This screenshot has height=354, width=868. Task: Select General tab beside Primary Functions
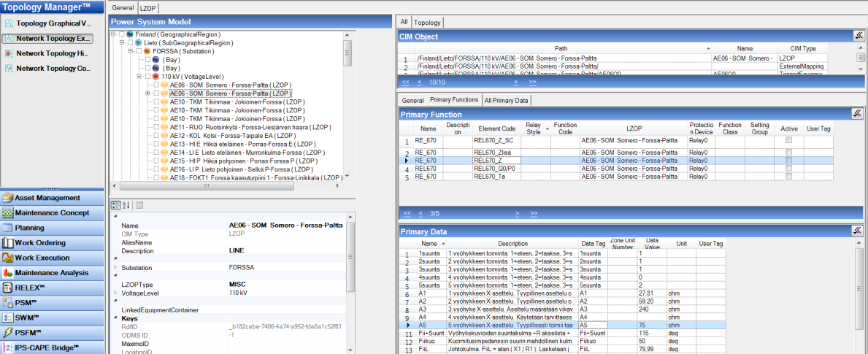(412, 100)
